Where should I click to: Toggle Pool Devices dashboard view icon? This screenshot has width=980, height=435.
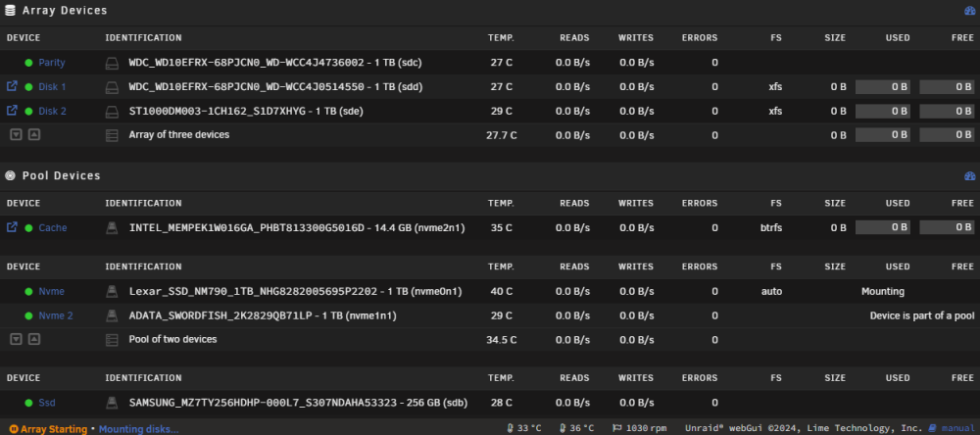[x=969, y=176]
